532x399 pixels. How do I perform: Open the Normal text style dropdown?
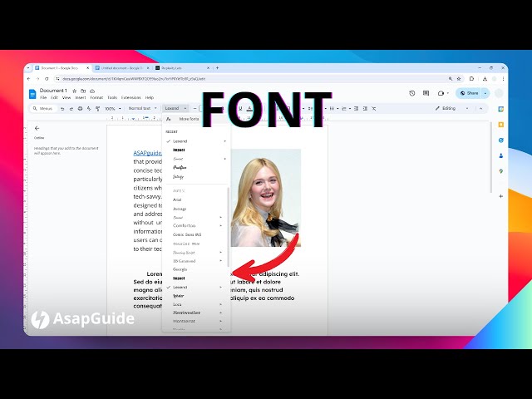point(142,108)
